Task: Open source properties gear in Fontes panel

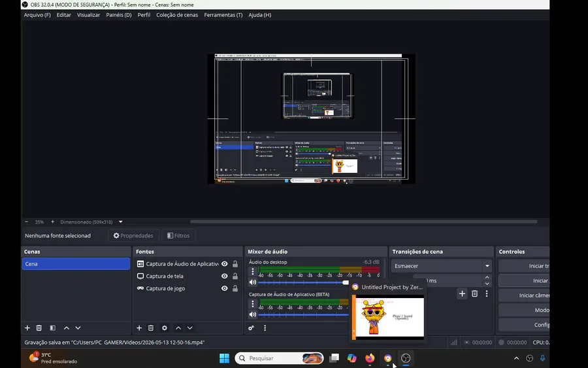Action: (x=165, y=328)
